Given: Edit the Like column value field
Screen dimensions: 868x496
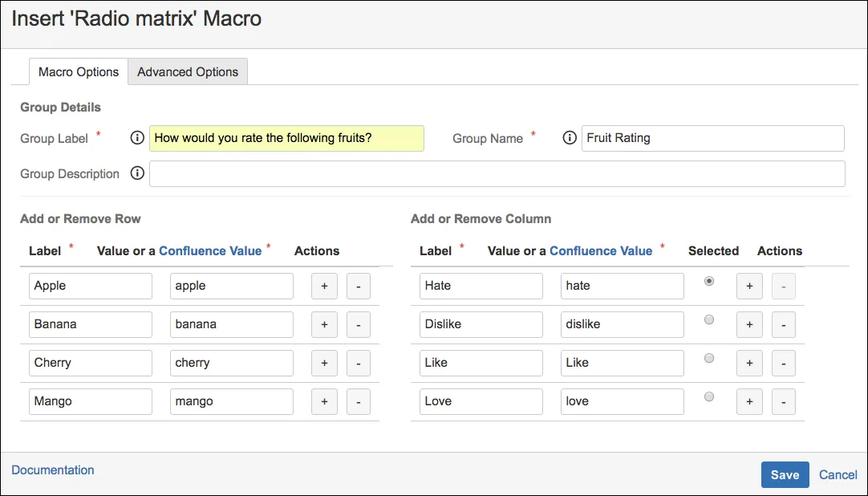Looking at the screenshot, I should click(623, 363).
